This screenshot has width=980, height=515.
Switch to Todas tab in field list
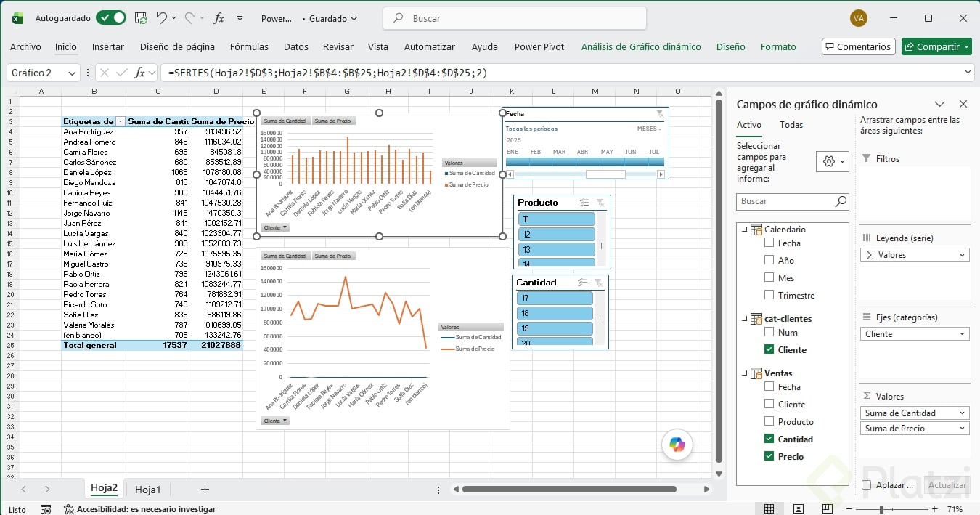(791, 125)
